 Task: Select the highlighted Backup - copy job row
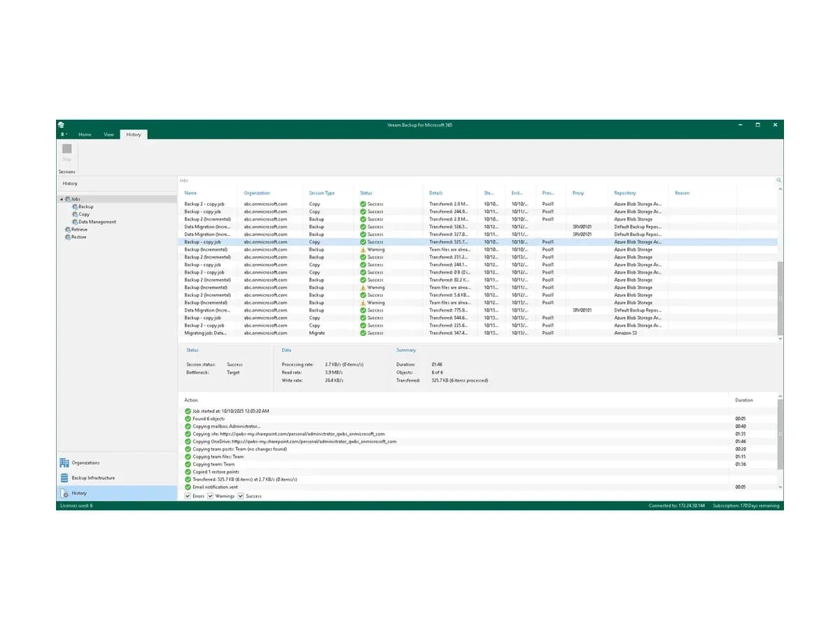pos(478,241)
